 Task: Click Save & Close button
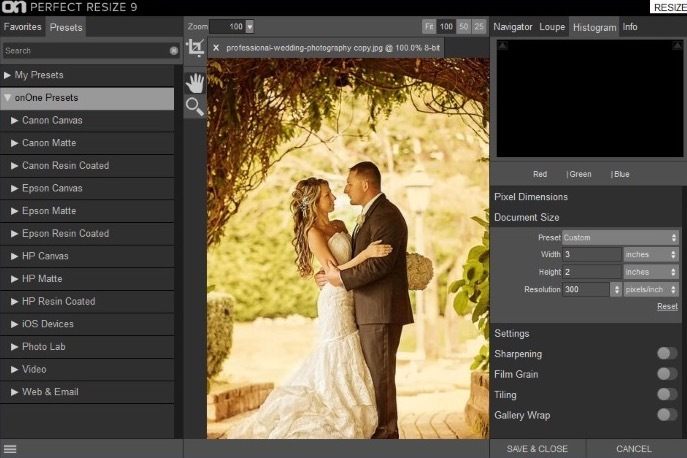pyautogui.click(x=537, y=449)
